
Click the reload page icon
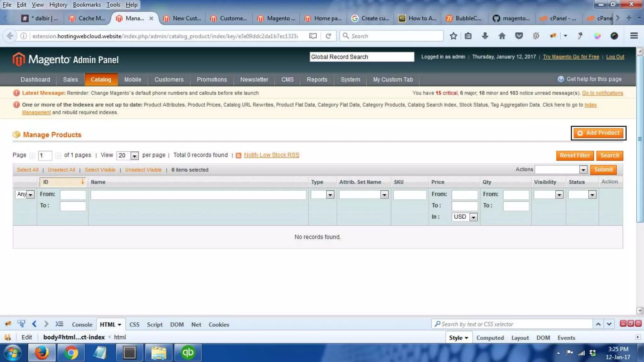click(x=328, y=36)
